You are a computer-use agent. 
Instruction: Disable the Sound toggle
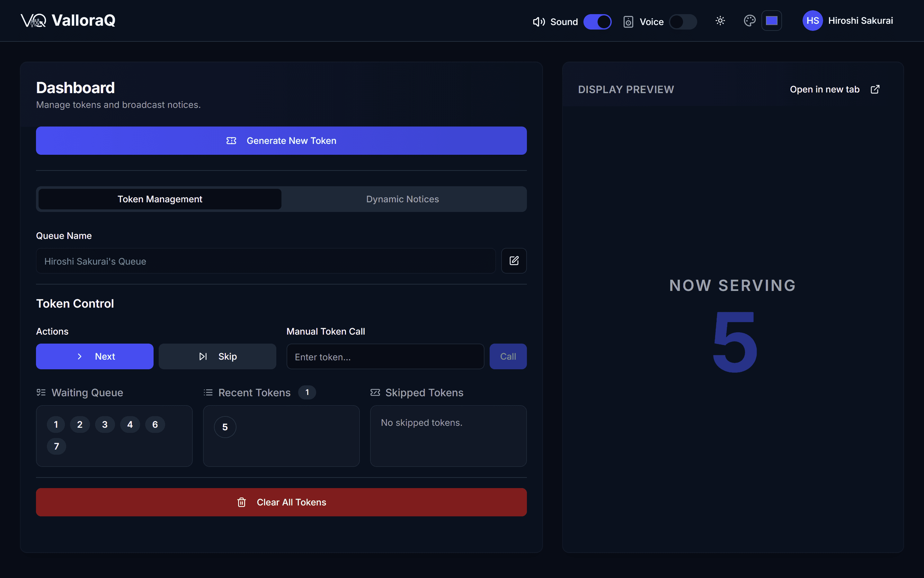(598, 22)
